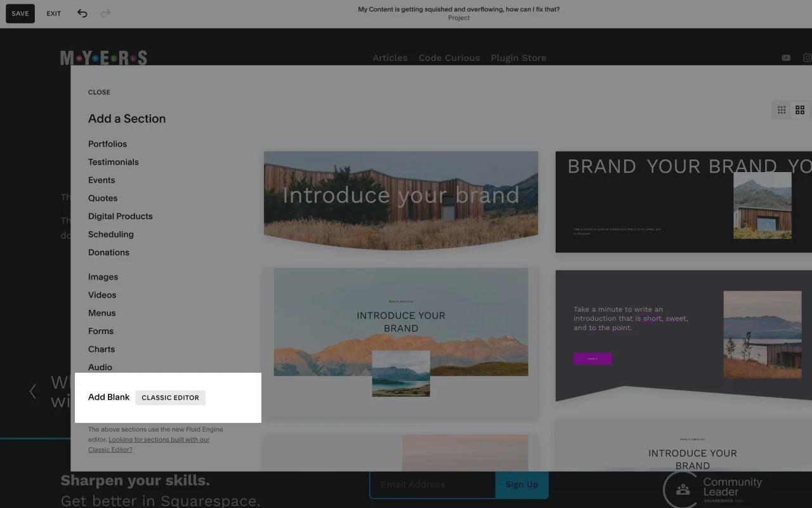Select the Quotes category
812x508 pixels.
pos(103,198)
